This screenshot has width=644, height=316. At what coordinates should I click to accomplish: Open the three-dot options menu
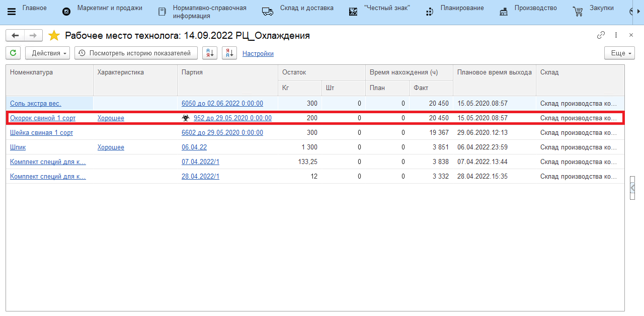(616, 35)
